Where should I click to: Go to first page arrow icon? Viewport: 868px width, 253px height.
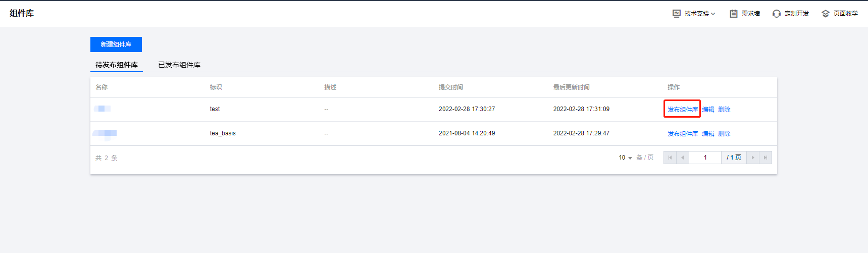[670, 158]
